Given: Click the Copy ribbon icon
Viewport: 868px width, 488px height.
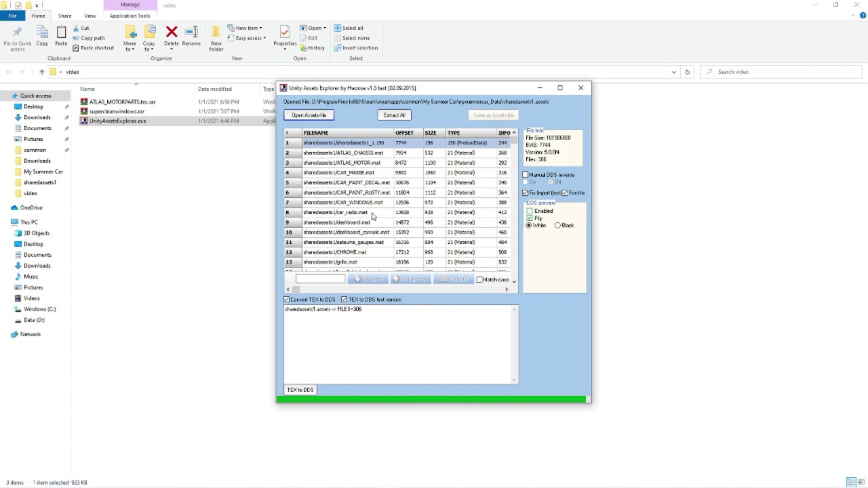Looking at the screenshot, I should pos(42,33).
